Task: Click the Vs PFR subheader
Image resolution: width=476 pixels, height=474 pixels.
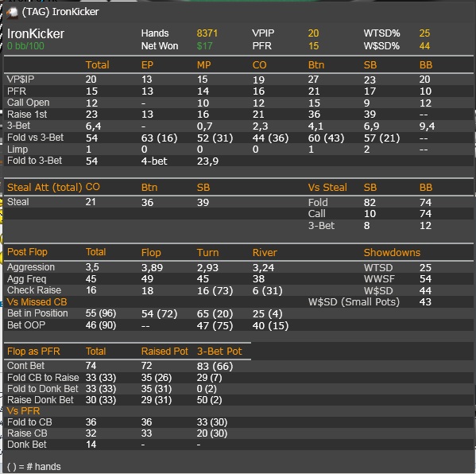Action: pos(23,411)
